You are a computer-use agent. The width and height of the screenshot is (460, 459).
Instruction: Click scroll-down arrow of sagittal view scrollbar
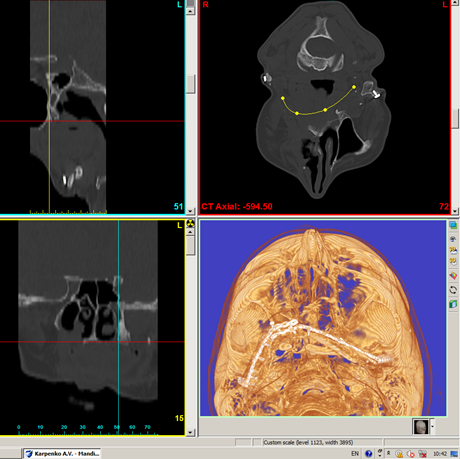click(x=190, y=211)
